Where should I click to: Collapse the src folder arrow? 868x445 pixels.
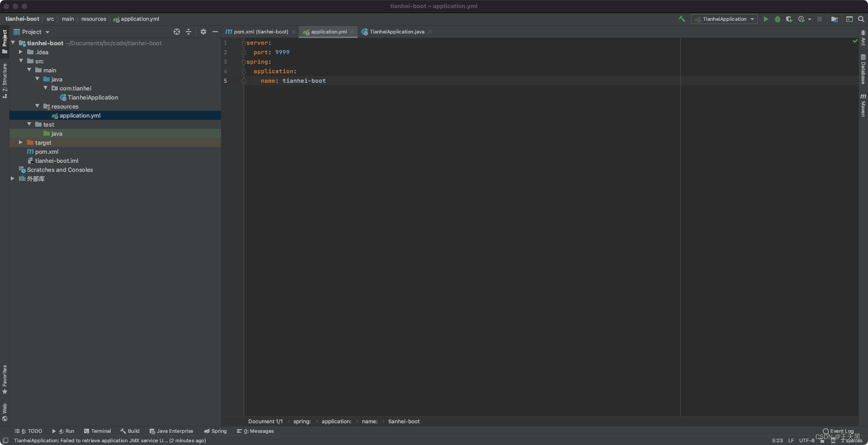(21, 61)
